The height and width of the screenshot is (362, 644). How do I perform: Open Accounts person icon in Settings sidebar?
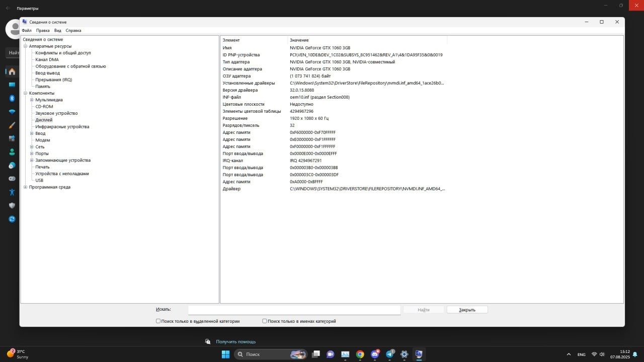click(x=12, y=152)
